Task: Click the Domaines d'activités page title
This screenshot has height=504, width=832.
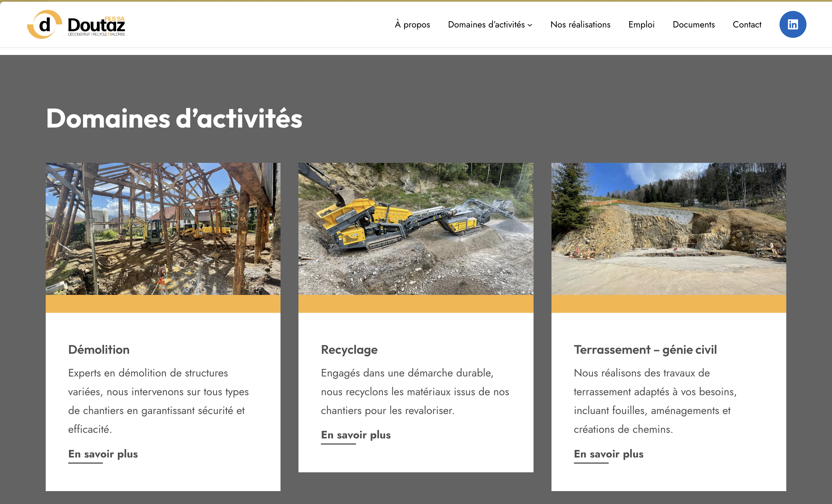Action: (174, 118)
